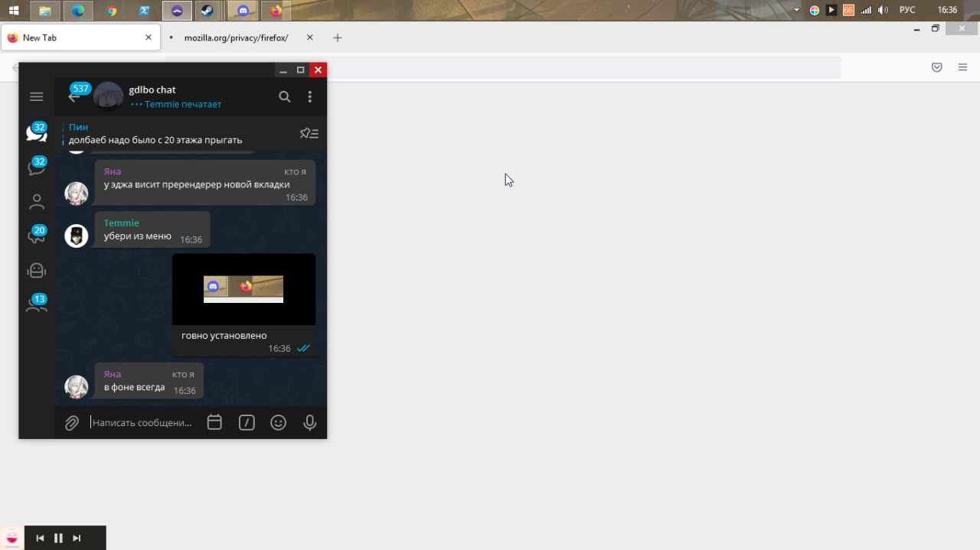Open All Chats folder in sidebar

36,132
